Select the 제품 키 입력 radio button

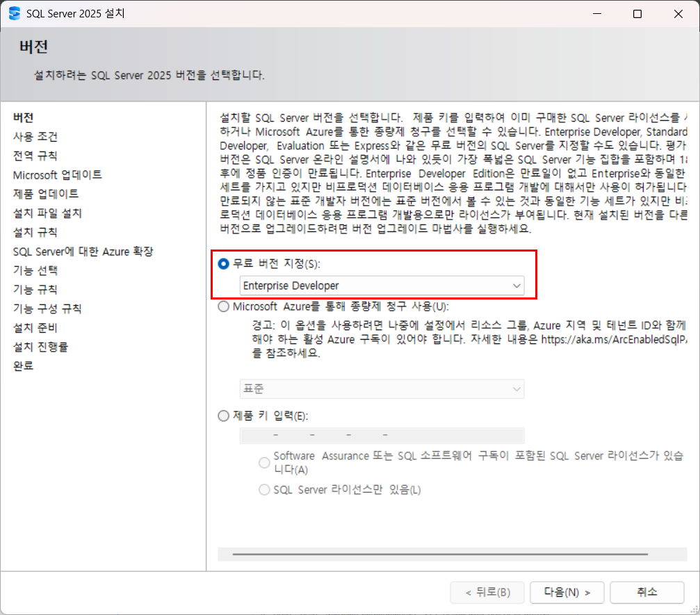click(x=224, y=416)
